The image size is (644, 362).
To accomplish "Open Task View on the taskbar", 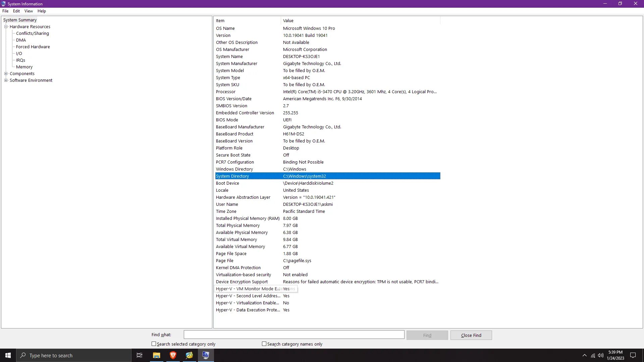I will pyautogui.click(x=140, y=355).
